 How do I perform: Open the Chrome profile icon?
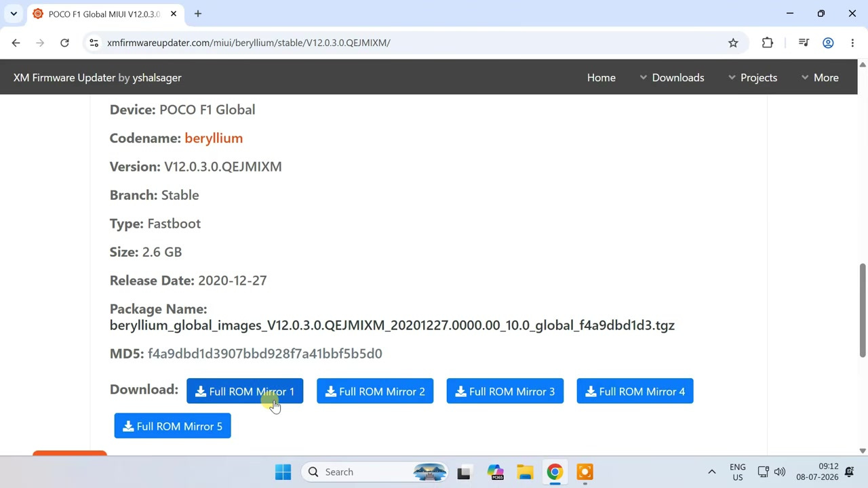tap(828, 43)
